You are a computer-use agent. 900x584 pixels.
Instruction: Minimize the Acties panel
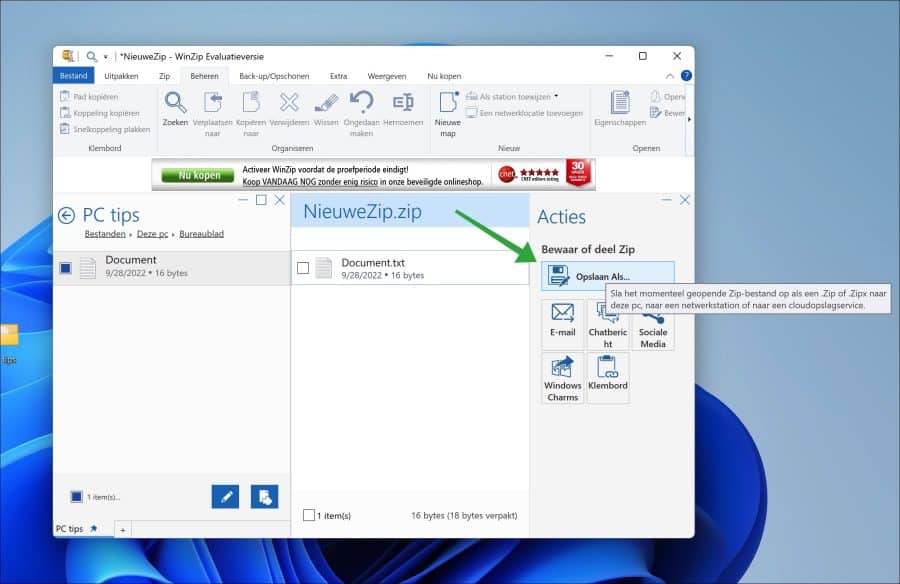666,200
